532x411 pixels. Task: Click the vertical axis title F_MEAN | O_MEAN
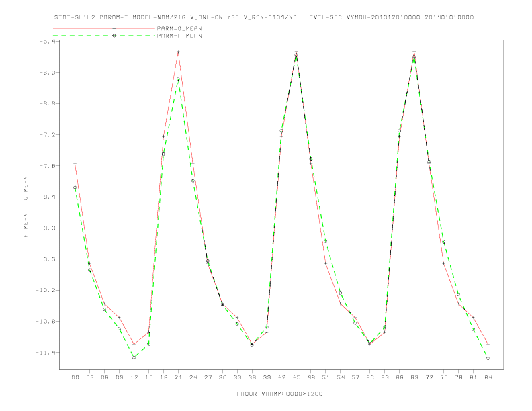26,207
